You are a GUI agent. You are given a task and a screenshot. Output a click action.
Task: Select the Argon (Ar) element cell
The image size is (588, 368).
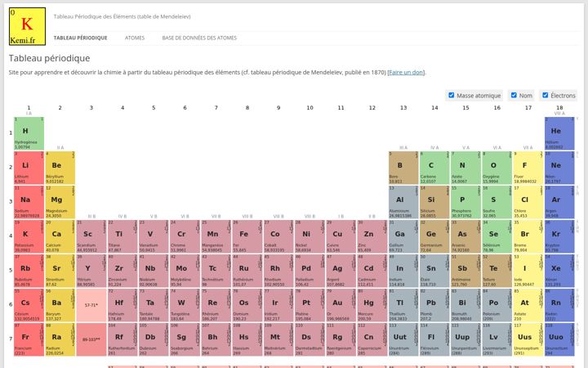pyautogui.click(x=559, y=202)
